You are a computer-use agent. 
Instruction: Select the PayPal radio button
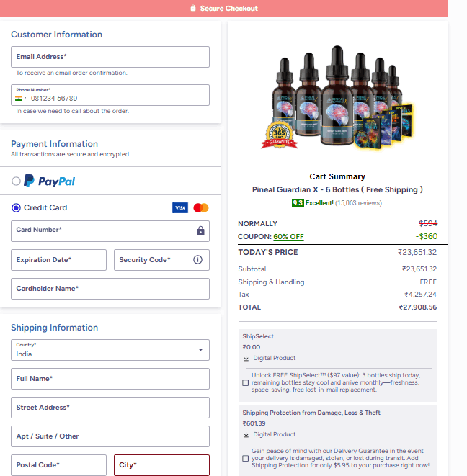16,181
